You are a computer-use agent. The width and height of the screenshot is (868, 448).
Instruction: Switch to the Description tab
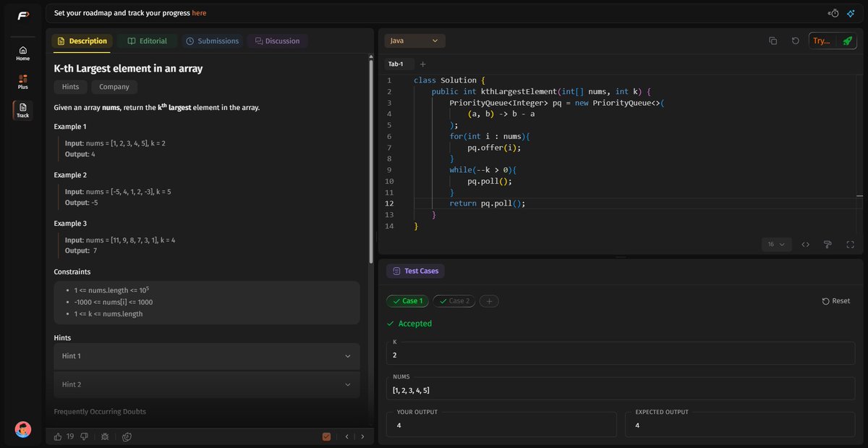coord(82,41)
